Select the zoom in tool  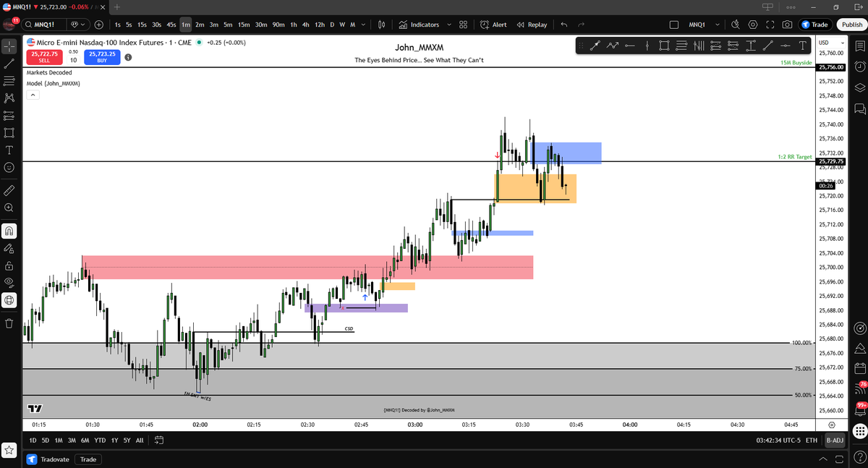coord(9,208)
